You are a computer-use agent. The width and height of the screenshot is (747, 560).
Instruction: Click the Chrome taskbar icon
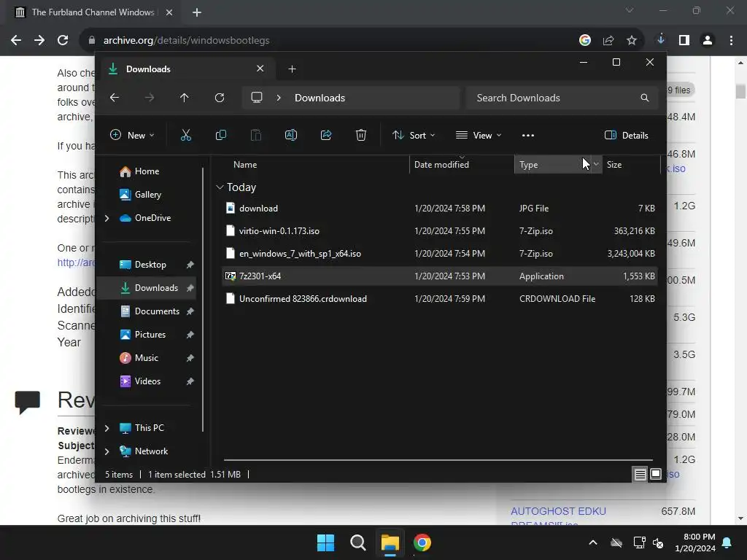pos(422,542)
